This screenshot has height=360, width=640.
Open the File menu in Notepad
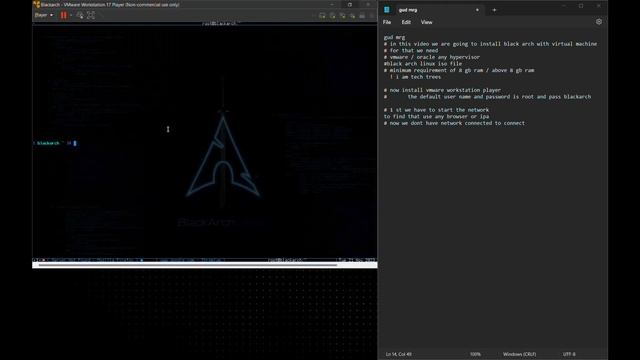coord(387,22)
